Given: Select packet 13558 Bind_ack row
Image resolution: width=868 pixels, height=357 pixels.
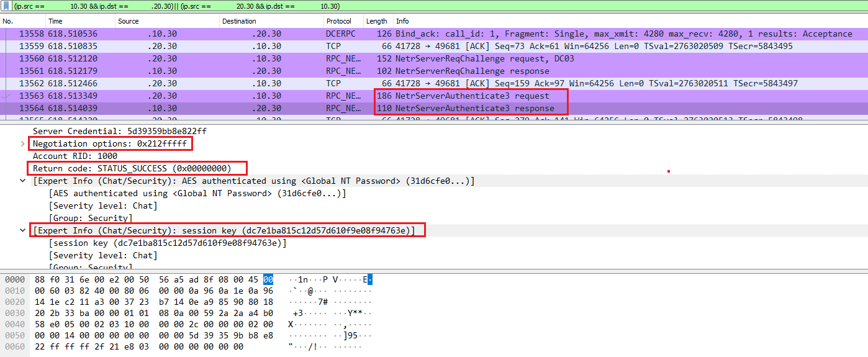Looking at the screenshot, I should pos(434,34).
